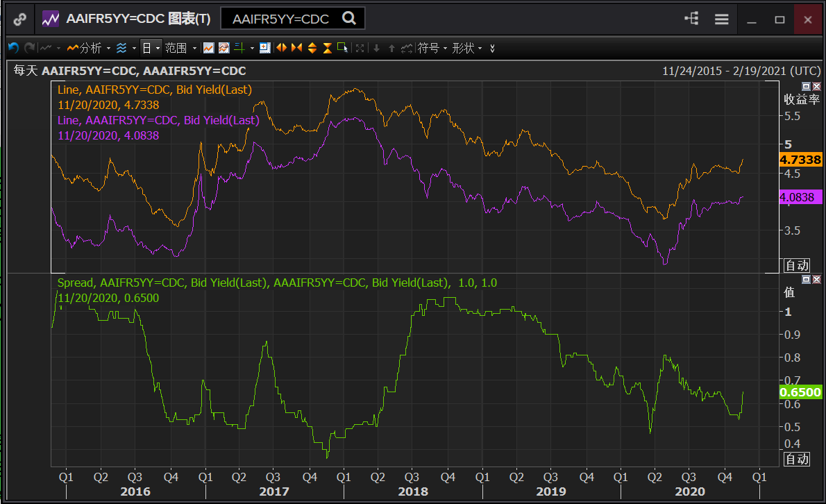Click the date range 11/24/2015 - 2/19/2021
826x504 pixels.
coord(741,71)
